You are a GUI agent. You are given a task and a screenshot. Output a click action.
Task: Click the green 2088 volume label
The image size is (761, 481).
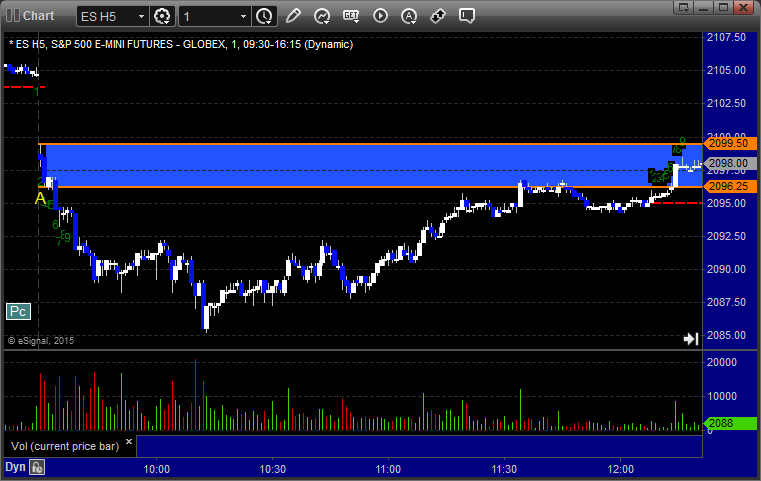click(x=730, y=423)
